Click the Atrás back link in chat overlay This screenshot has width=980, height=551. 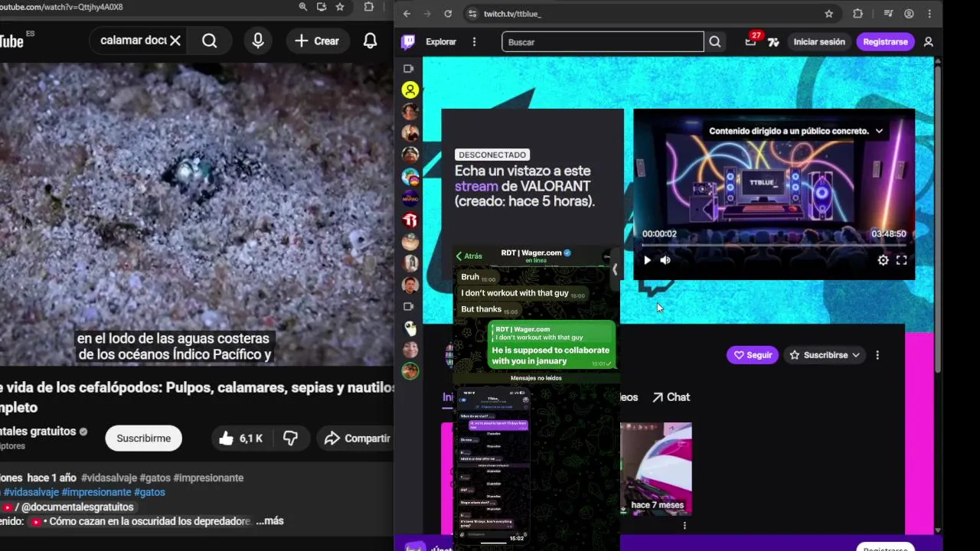pos(469,256)
